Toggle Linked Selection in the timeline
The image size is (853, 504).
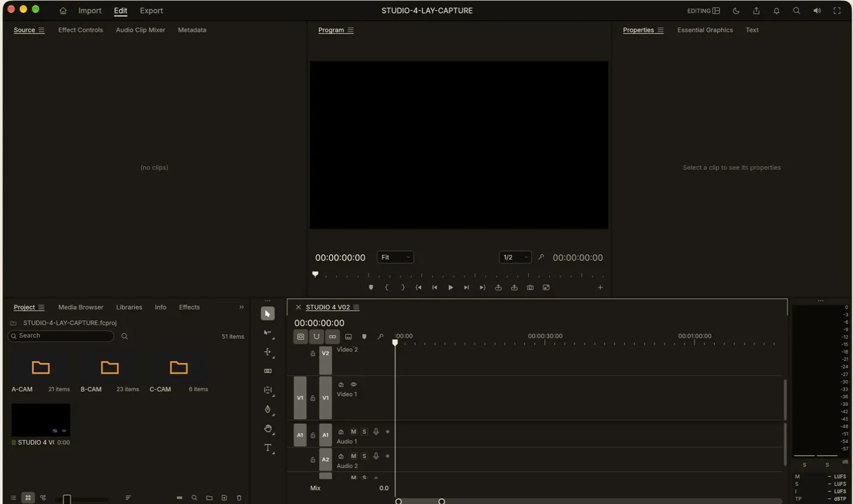(333, 337)
